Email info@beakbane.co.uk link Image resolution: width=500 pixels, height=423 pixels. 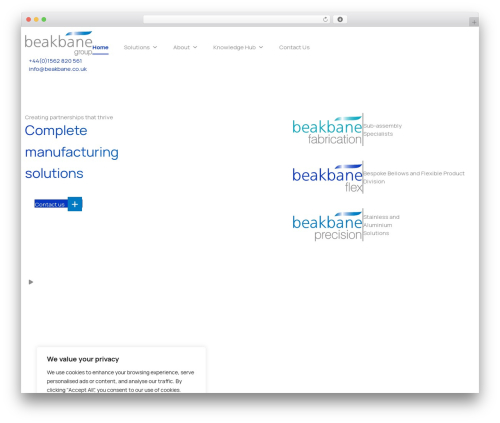pos(58,69)
